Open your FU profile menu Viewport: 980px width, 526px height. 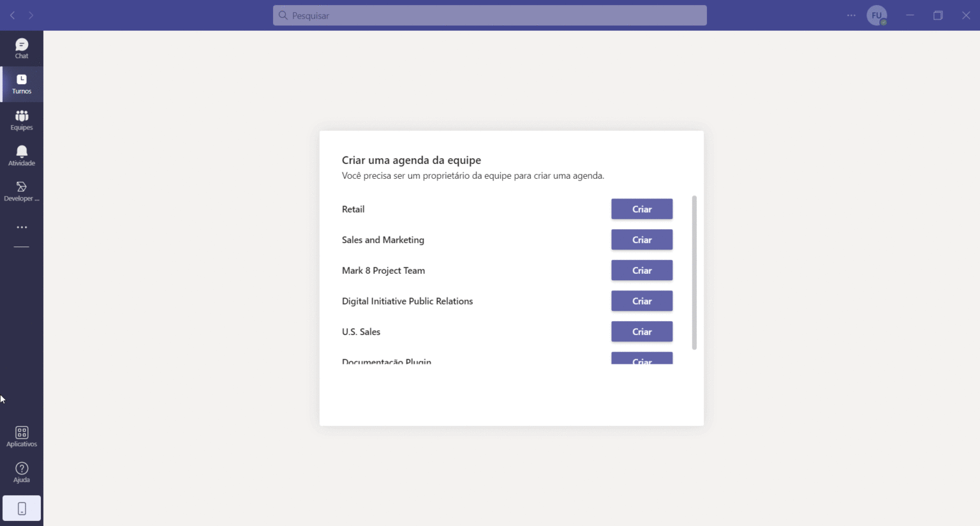pyautogui.click(x=877, y=15)
